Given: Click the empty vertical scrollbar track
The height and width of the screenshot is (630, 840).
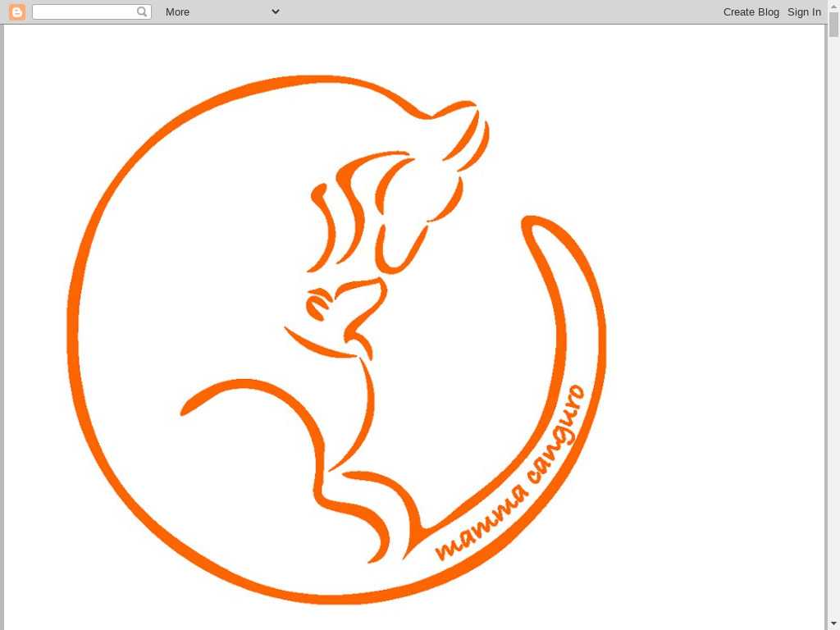Looking at the screenshot, I should [x=833, y=328].
